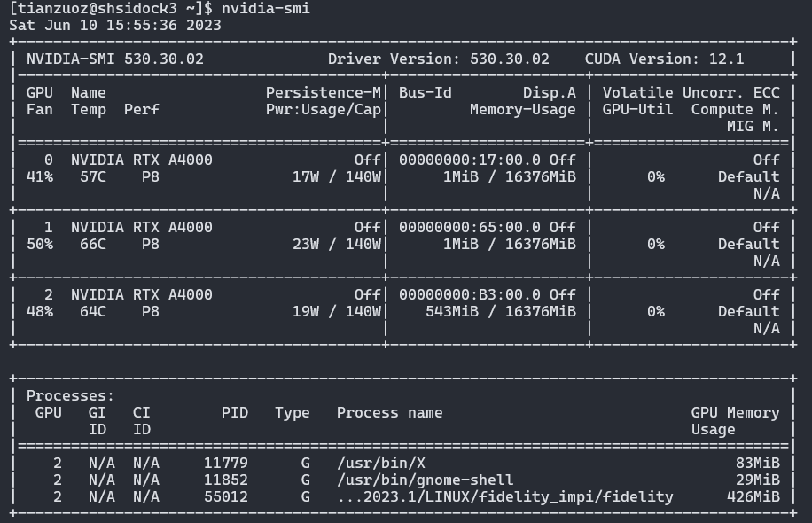
Task: Click the MIG M. header
Action: pos(753,127)
